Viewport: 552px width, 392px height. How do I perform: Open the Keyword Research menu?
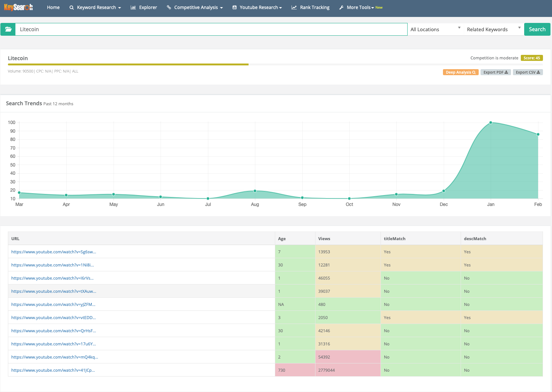95,8
